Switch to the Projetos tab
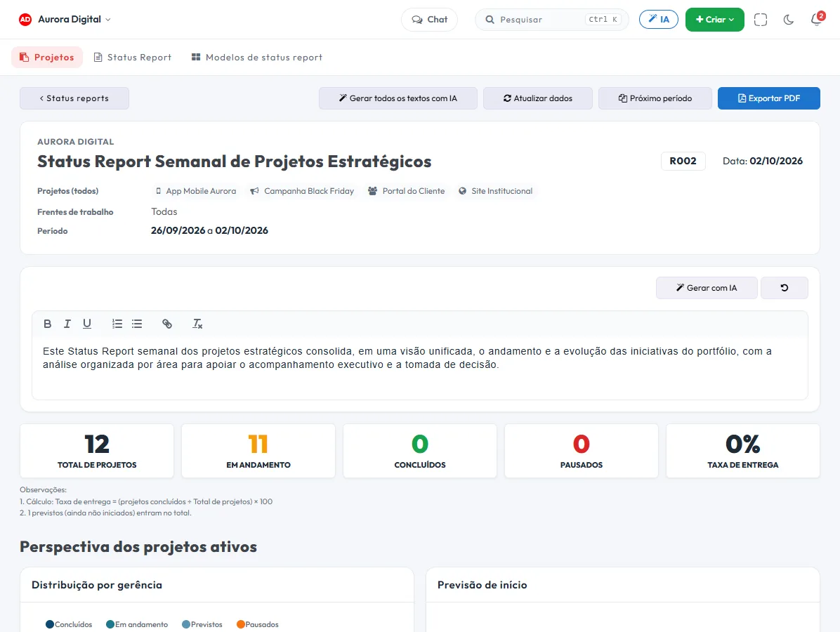The height and width of the screenshot is (632, 840). [47, 58]
